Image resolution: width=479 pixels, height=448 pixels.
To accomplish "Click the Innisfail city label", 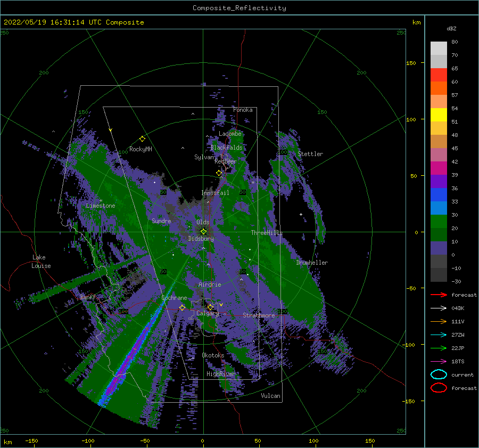I will (215, 193).
